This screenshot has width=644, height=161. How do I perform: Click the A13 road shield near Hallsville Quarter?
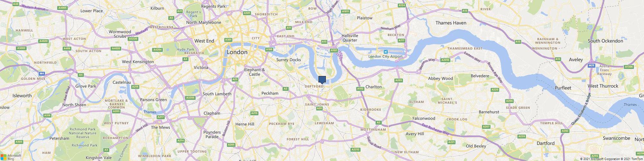pyautogui.click(x=324, y=42)
